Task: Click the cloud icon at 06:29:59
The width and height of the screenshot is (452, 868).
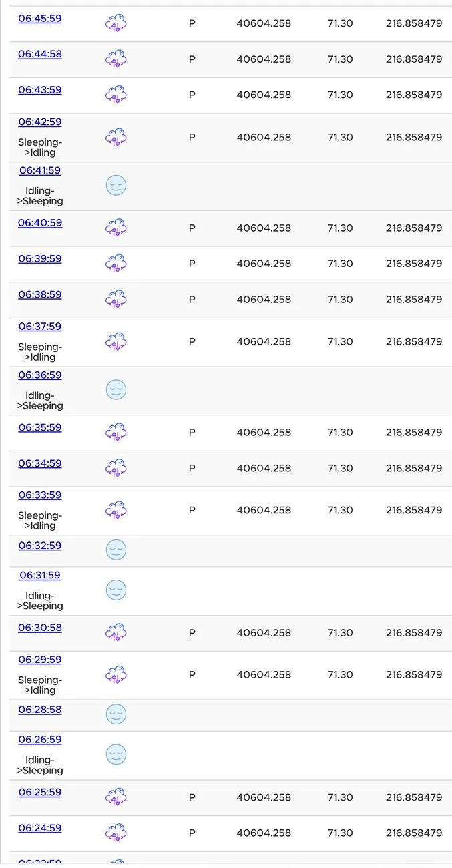Action: (116, 674)
